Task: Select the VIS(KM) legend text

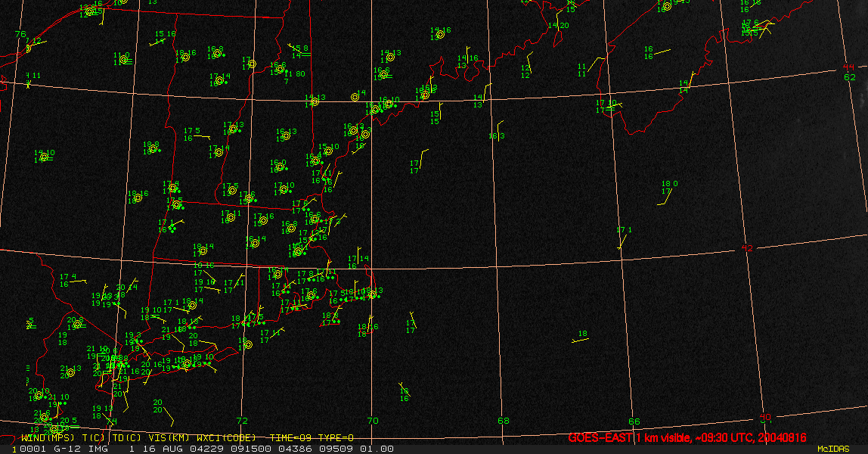Action: click(x=169, y=438)
